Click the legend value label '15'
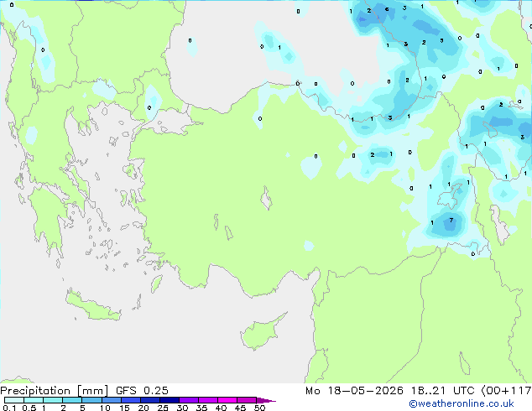The image size is (532, 411). pos(124,408)
